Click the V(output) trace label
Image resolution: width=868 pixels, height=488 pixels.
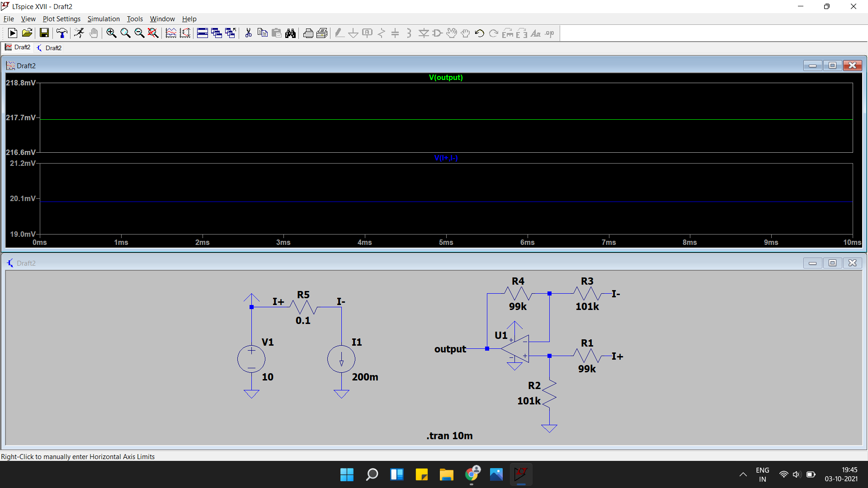pyautogui.click(x=446, y=77)
